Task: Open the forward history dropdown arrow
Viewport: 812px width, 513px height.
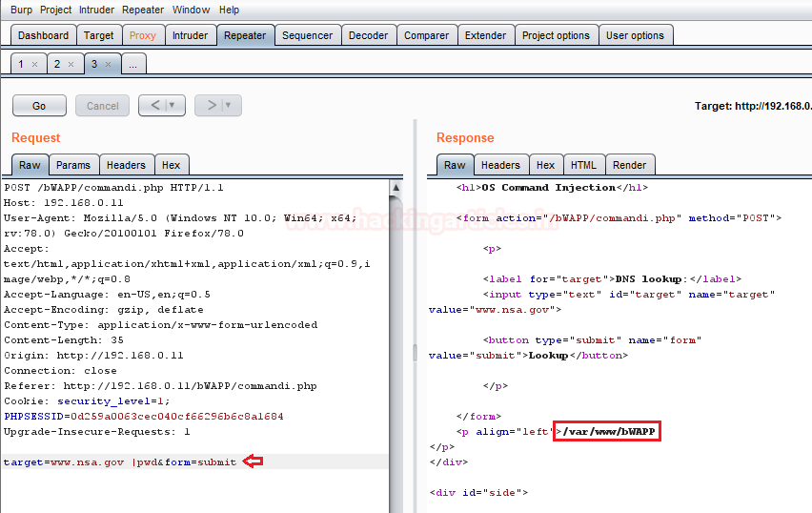Action: [230, 105]
